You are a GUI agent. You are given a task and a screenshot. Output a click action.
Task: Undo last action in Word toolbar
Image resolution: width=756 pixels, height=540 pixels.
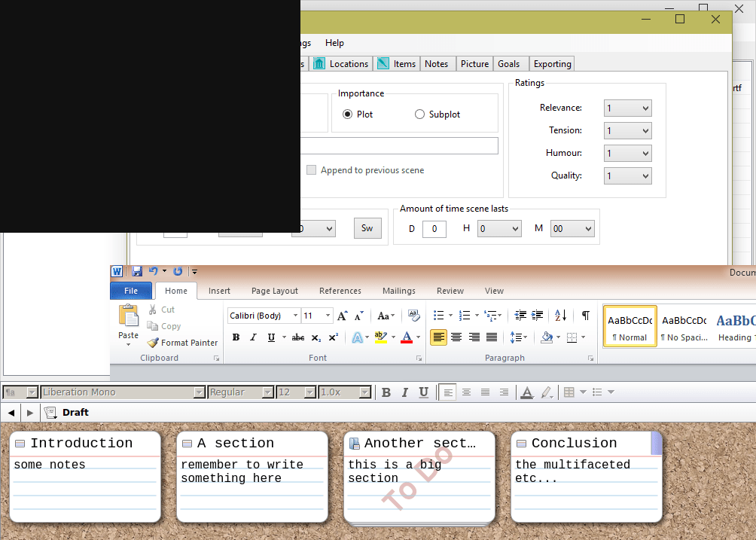tap(154, 271)
